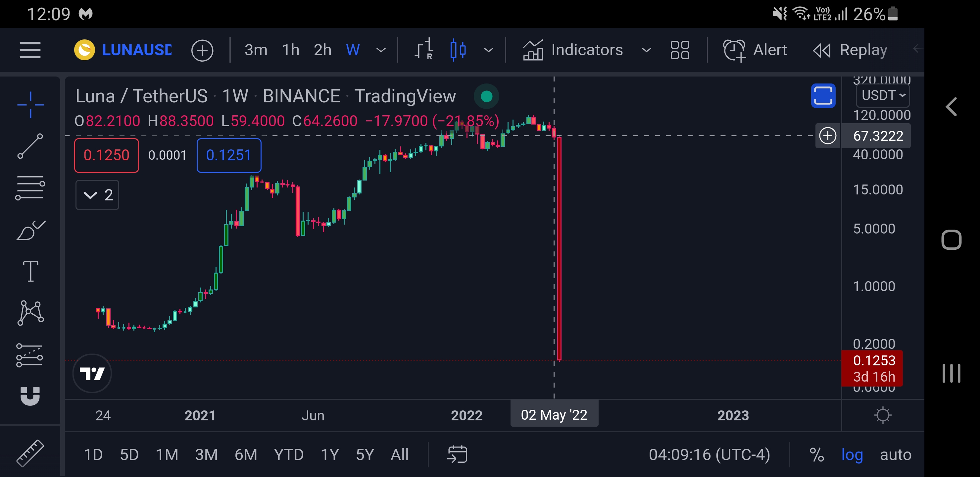Click the sell button at 0.1250
This screenshot has width=980, height=477.
(107, 155)
